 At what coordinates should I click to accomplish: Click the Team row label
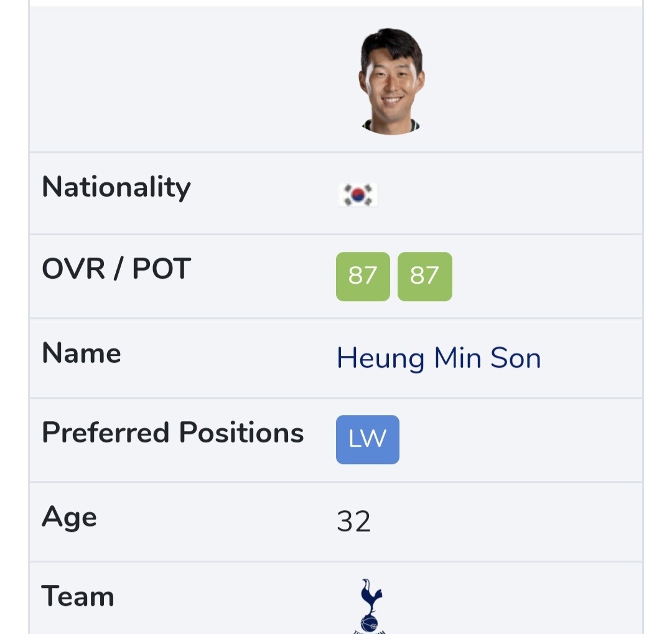78,597
